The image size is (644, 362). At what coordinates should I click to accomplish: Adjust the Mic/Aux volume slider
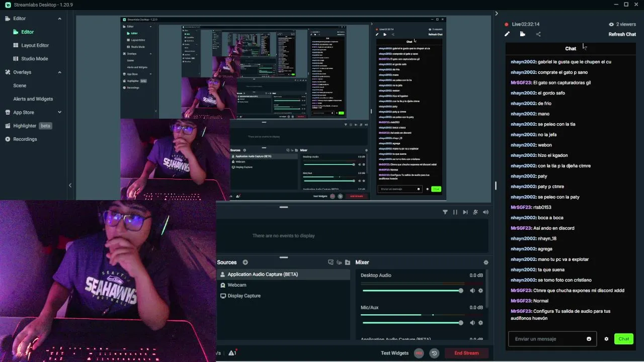(412, 323)
